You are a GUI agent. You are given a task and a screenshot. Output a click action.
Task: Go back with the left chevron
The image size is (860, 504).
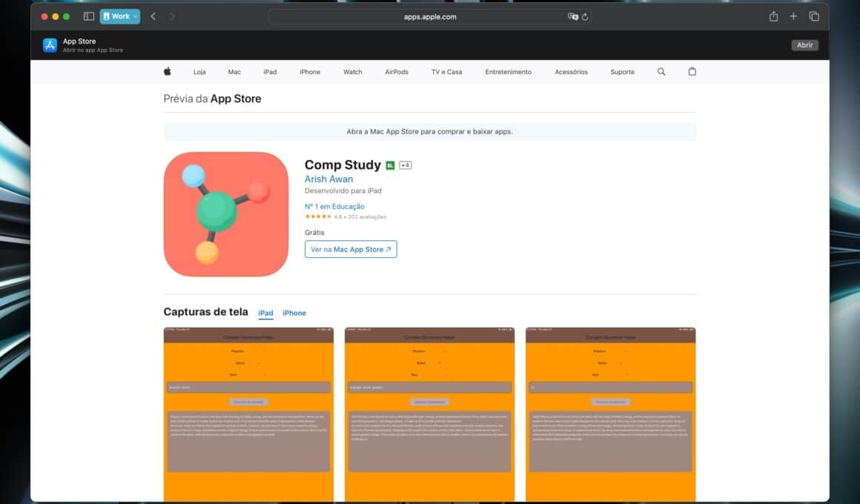click(x=153, y=16)
